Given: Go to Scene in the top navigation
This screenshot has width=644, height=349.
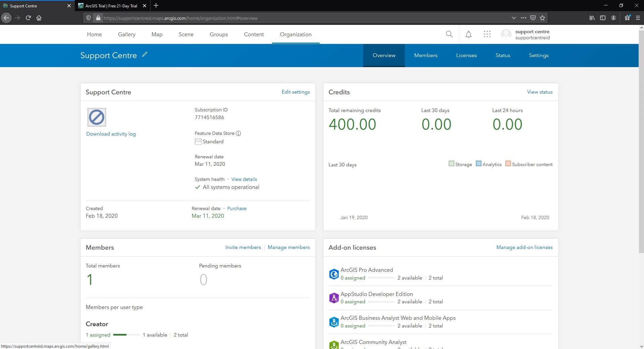Looking at the screenshot, I should tap(186, 34).
